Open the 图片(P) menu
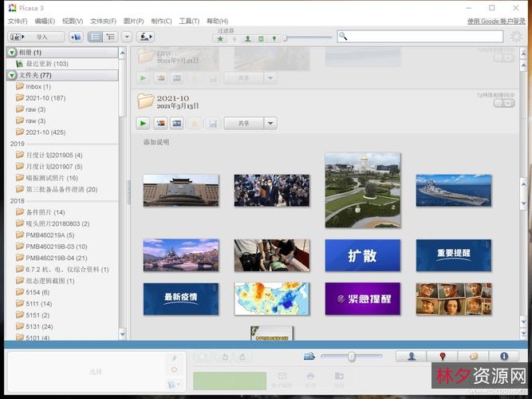532x399 pixels. tap(134, 21)
